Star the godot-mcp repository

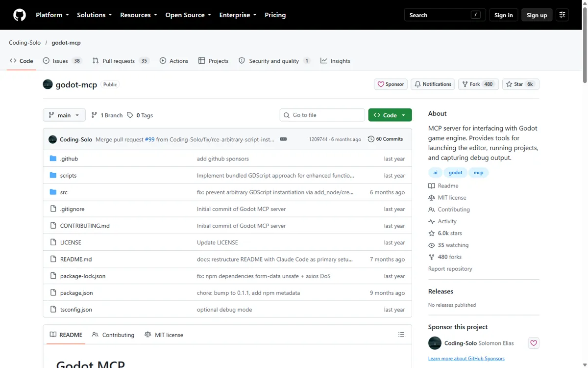[x=521, y=84]
